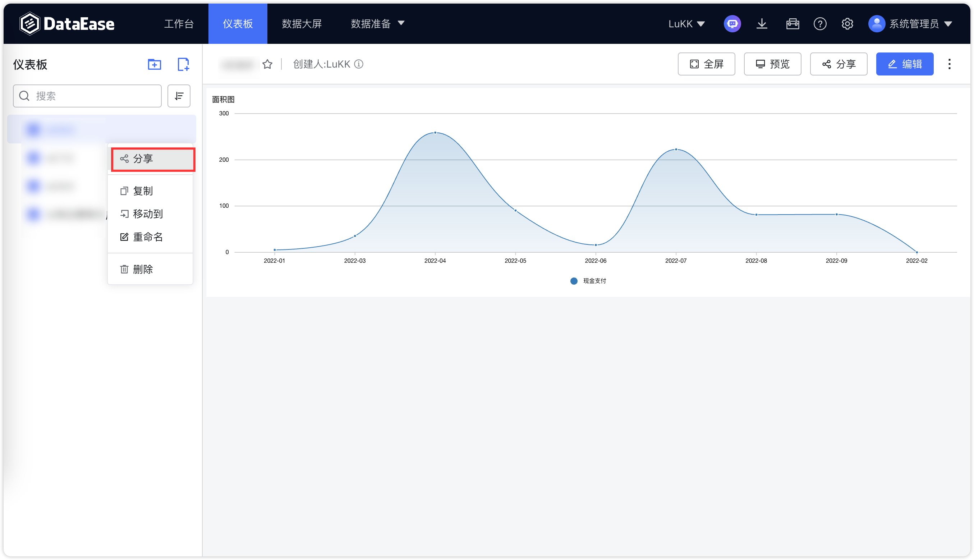Click the creator info icon beside LuKK
Image resolution: width=974 pixels, height=560 pixels.
[x=358, y=64]
